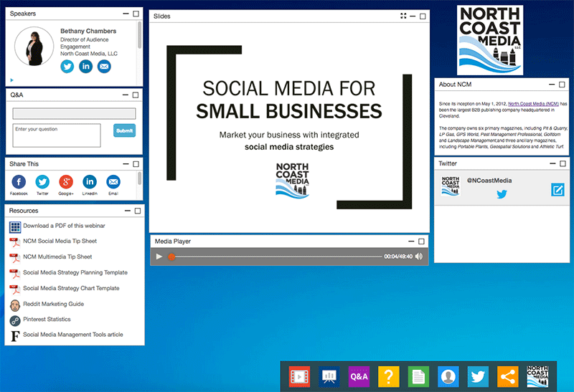Open @NCoastMedia Twitter handle
Image resolution: width=574 pixels, height=392 pixels.
[x=489, y=181]
